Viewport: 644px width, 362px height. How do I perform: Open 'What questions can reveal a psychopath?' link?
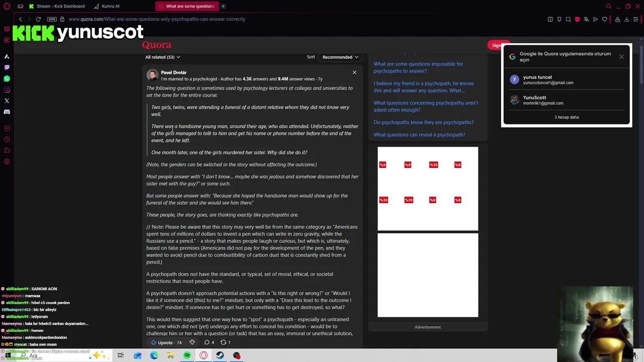419,135
